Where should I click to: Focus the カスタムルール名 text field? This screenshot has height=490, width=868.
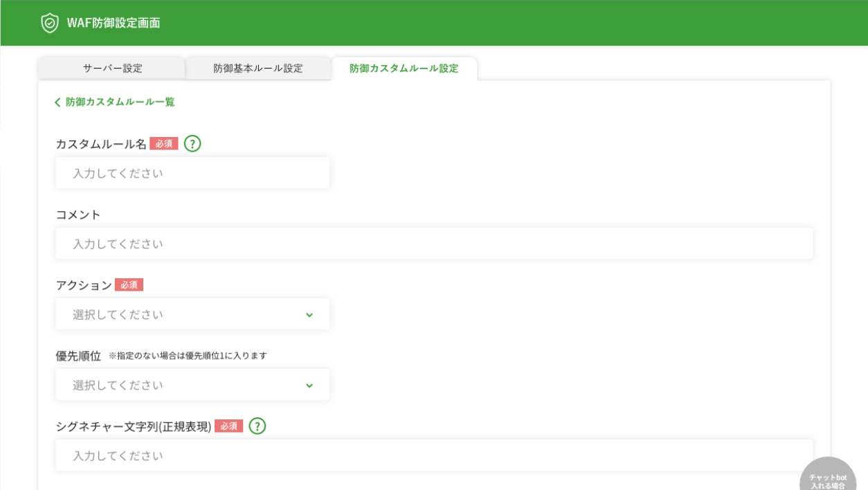click(x=192, y=173)
